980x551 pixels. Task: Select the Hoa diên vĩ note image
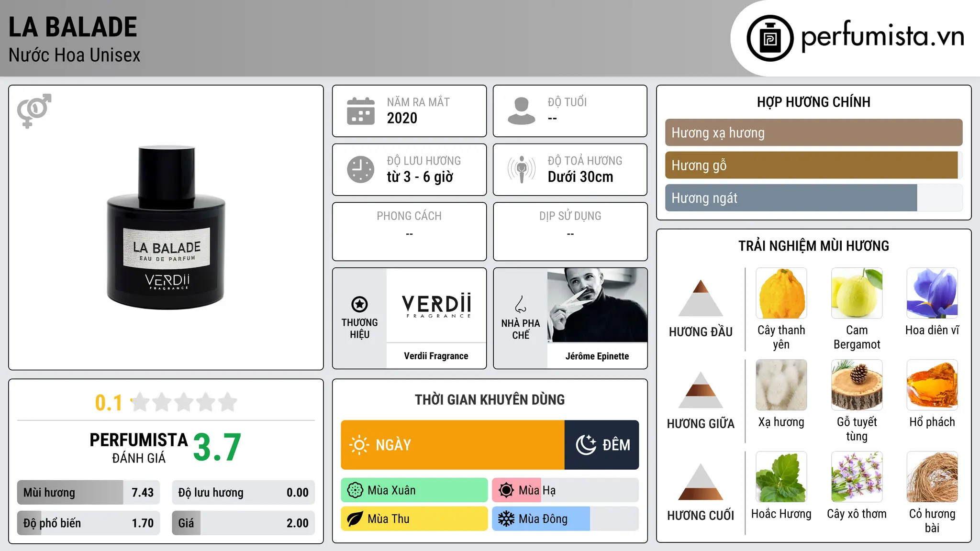click(932, 293)
